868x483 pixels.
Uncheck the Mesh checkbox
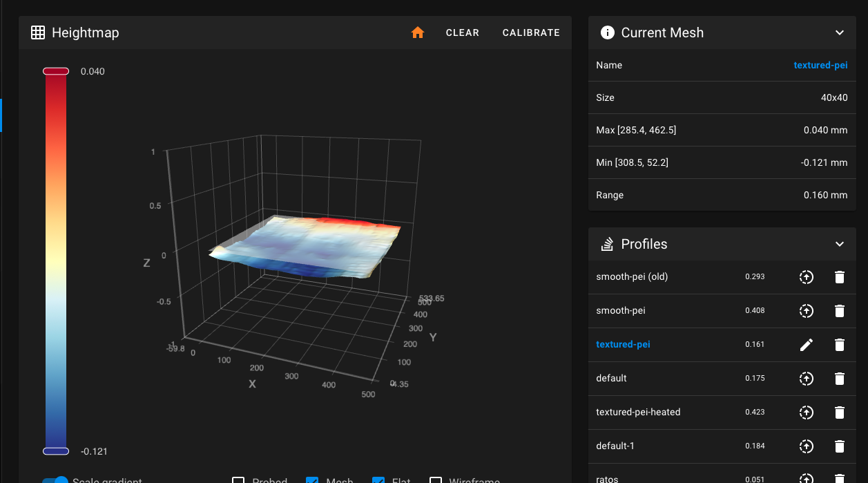pos(312,481)
